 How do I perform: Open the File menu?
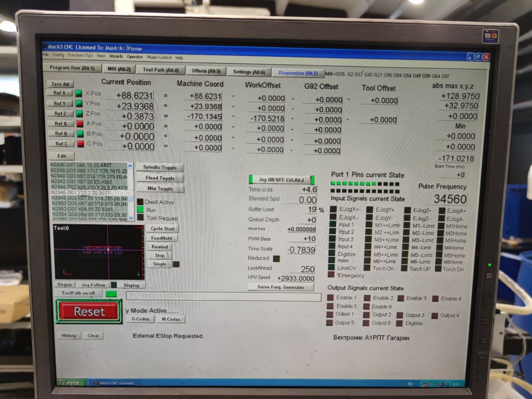tap(46, 54)
